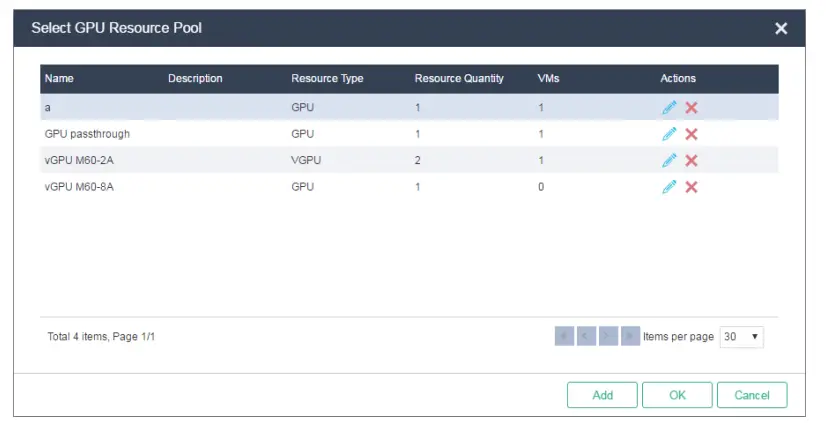Confirm with the OK button
826x423 pixels.
click(677, 395)
